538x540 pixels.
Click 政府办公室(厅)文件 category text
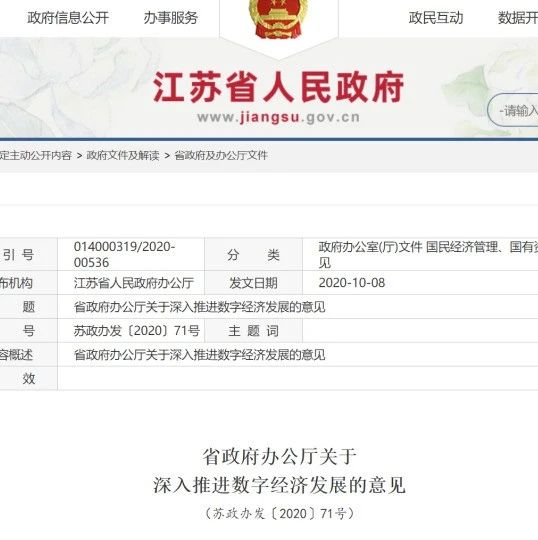pos(370,247)
